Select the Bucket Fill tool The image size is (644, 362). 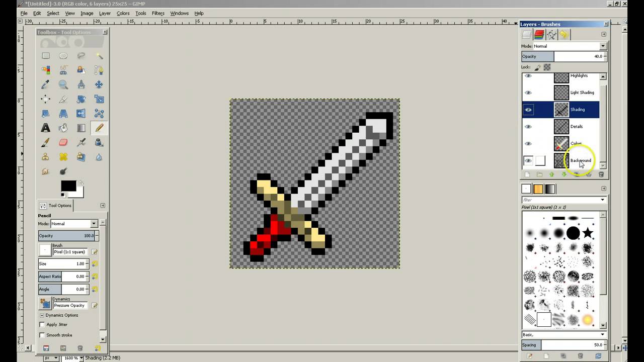click(x=63, y=128)
